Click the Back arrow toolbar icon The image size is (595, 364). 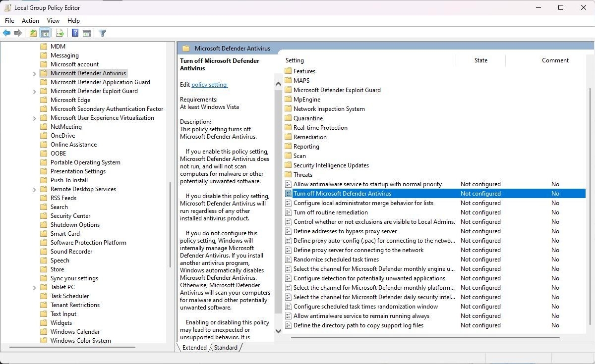click(x=6, y=33)
